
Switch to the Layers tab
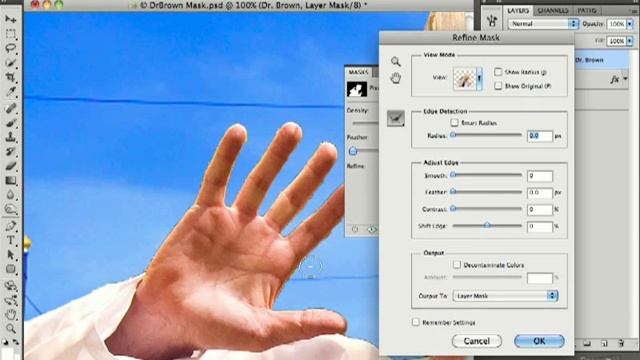518,11
